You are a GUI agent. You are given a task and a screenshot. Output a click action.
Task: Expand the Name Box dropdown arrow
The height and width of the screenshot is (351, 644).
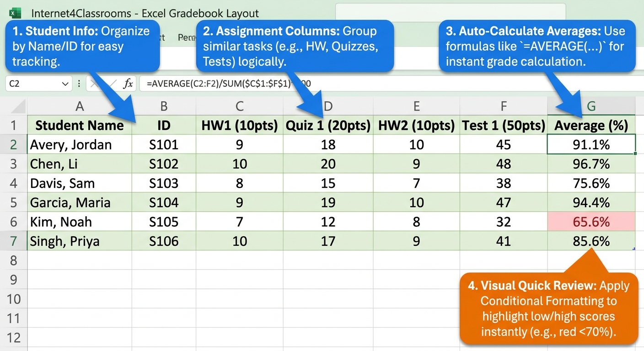pyautogui.click(x=64, y=84)
